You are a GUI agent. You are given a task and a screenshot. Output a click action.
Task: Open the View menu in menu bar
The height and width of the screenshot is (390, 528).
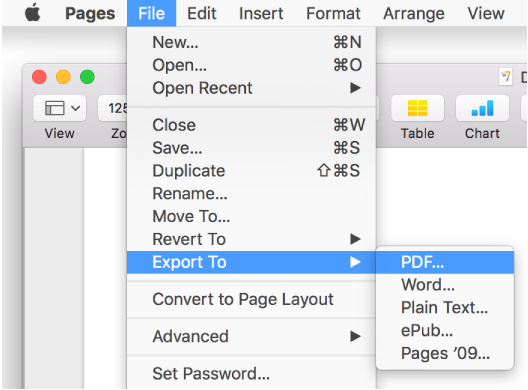click(x=486, y=13)
